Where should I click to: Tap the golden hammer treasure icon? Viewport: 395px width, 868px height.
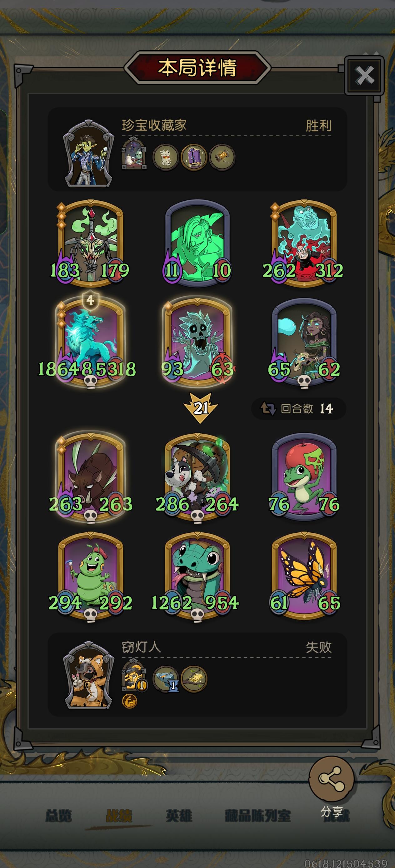(x=222, y=156)
